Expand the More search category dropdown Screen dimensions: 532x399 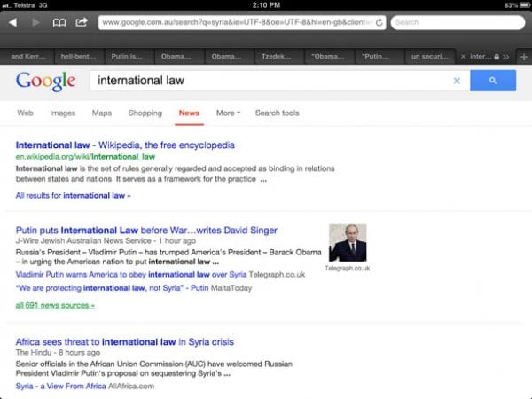228,113
